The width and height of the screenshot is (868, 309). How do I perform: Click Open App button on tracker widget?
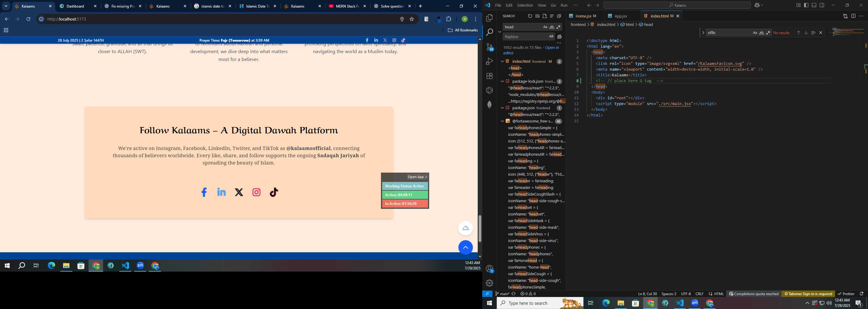[x=417, y=177]
